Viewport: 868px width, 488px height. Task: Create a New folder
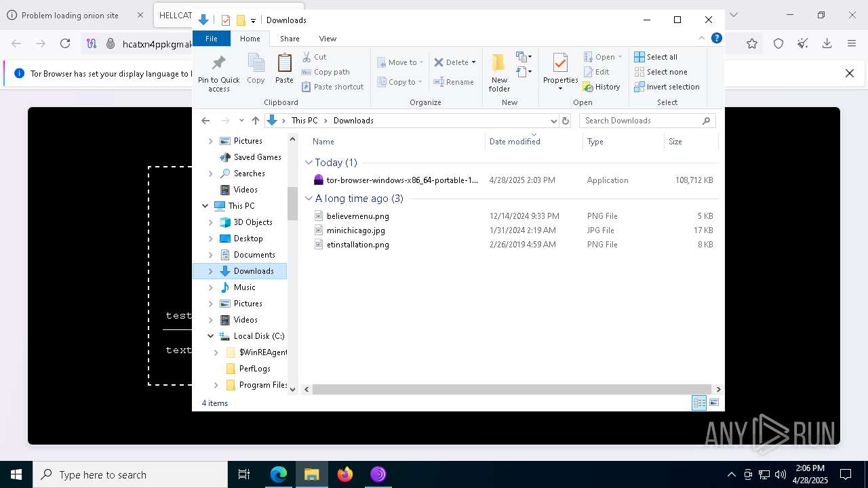pos(499,73)
